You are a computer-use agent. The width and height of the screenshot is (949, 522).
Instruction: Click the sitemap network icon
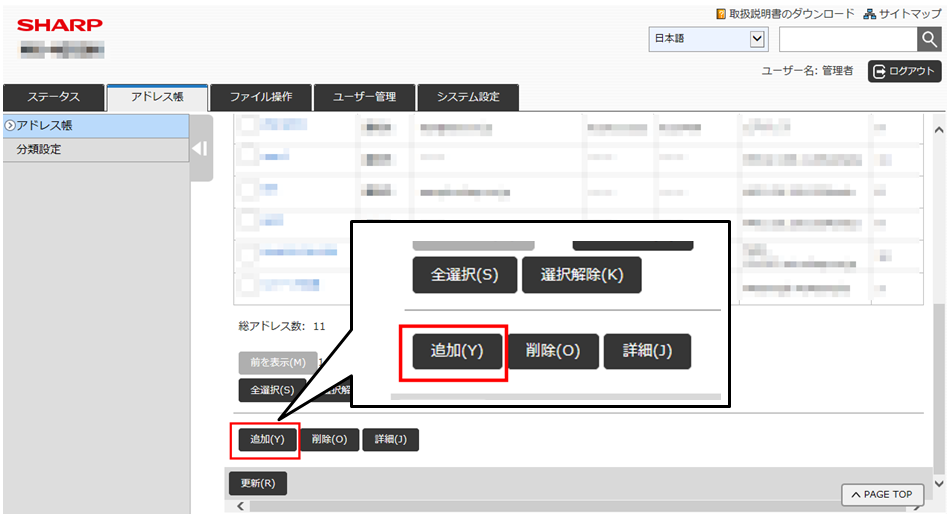(x=870, y=13)
